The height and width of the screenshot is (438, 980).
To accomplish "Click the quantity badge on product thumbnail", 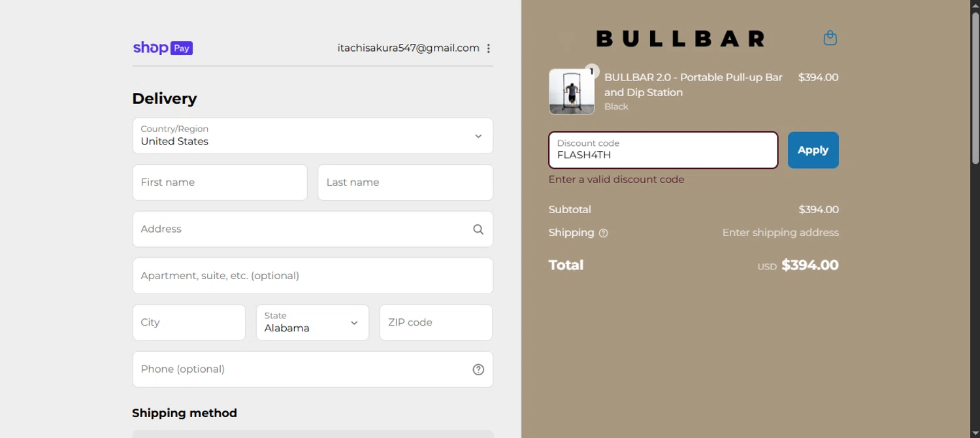I will (591, 71).
